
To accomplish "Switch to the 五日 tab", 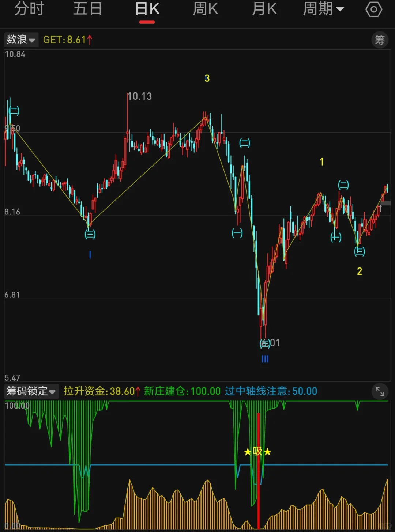I will [x=88, y=9].
